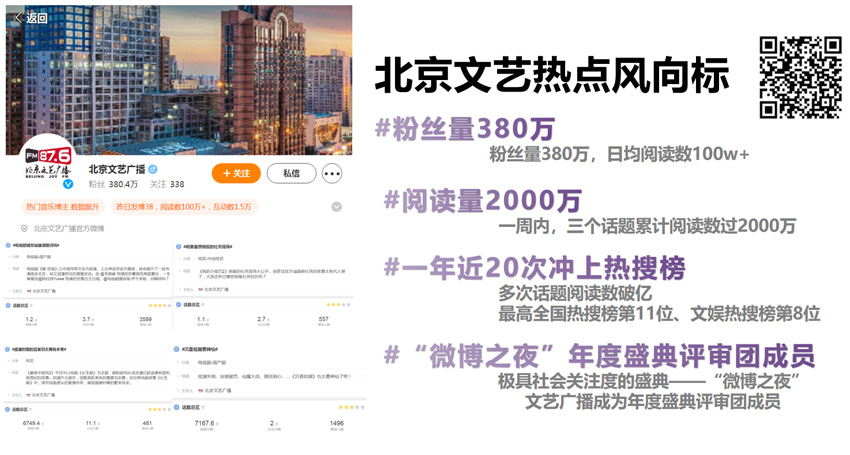850x455 pixels.
Task: Open the FM 87.6 profile avatar
Action: click(48, 163)
